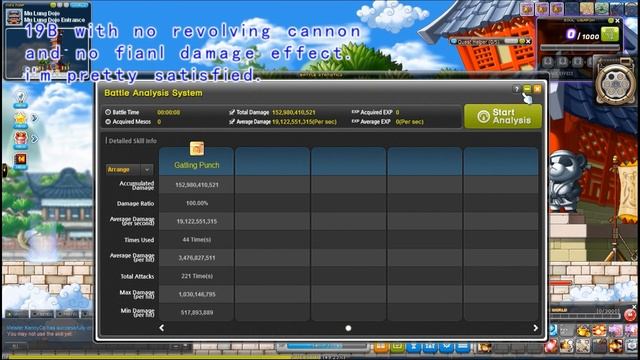
Task: Go to next skill page arrow
Action: [x=536, y=328]
